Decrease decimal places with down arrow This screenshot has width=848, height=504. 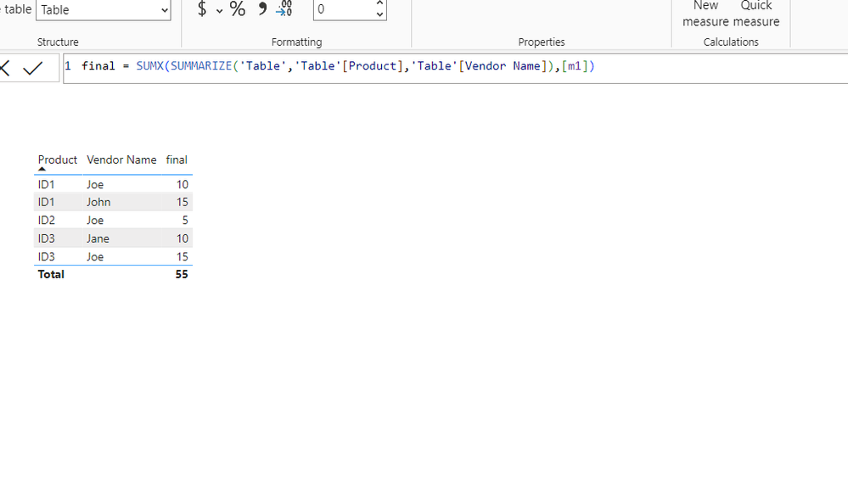pos(380,14)
